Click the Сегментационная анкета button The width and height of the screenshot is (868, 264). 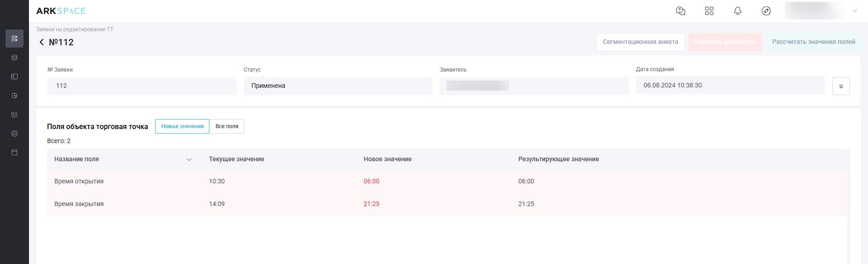point(640,42)
